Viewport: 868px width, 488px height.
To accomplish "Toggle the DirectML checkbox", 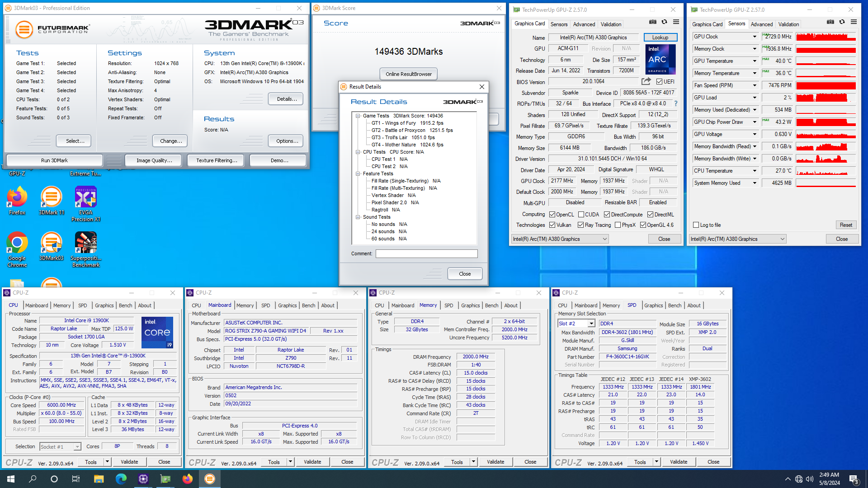I will click(x=650, y=214).
